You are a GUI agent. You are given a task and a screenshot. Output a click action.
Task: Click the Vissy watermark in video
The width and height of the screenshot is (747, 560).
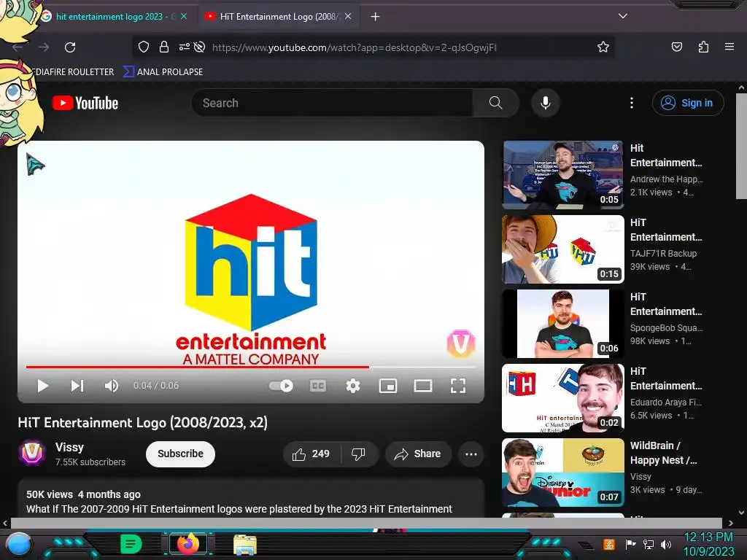tap(461, 344)
